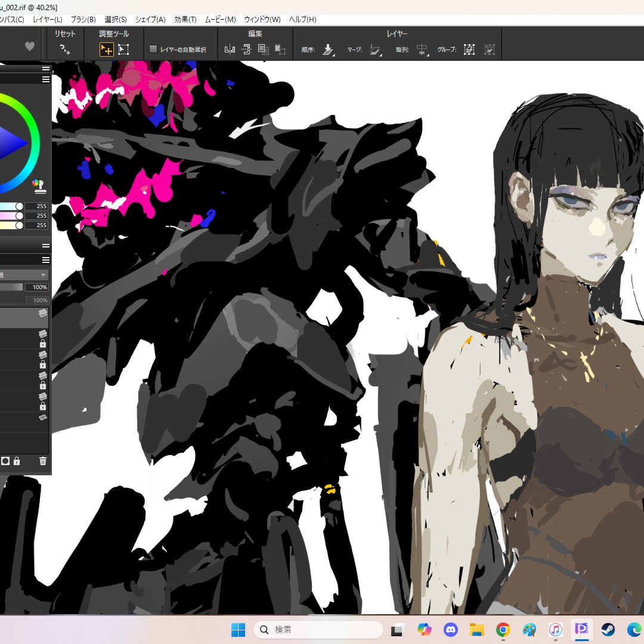Click the heart favorites icon

tap(30, 47)
